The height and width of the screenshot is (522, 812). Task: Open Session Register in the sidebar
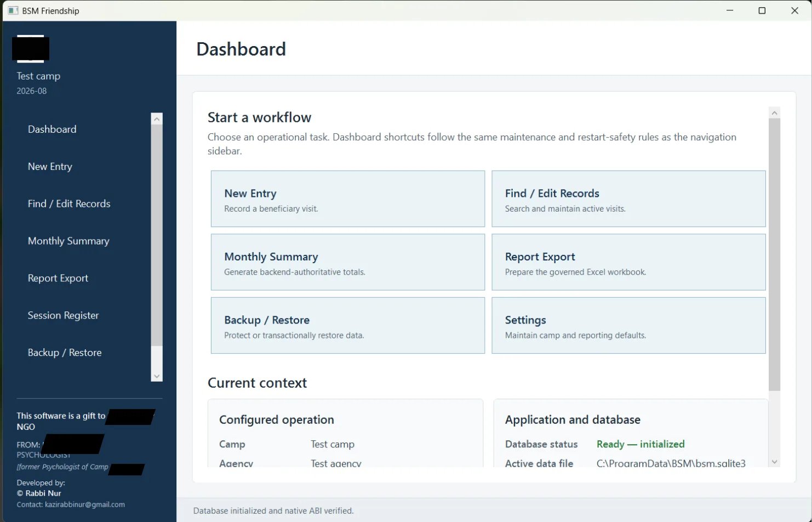63,316
